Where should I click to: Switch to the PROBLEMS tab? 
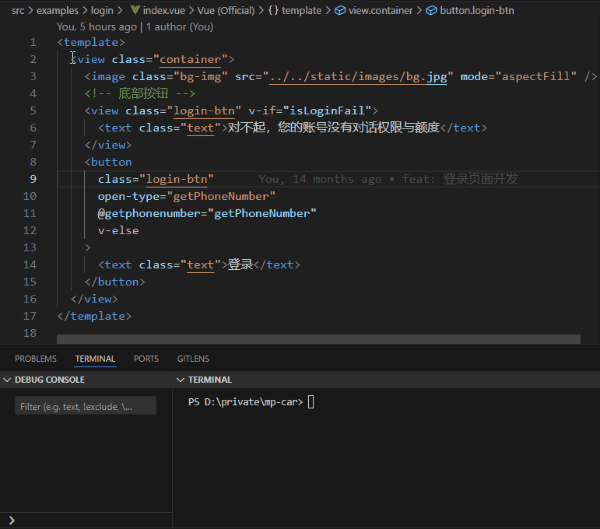tap(36, 359)
